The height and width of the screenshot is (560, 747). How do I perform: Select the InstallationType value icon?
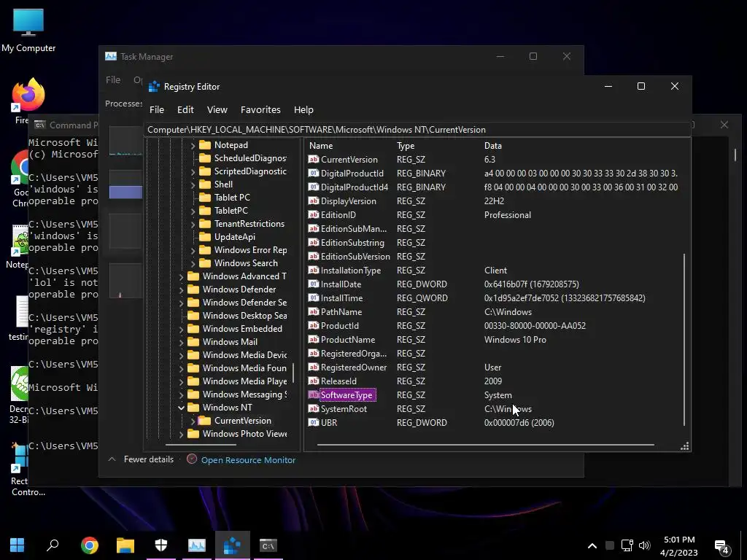(x=314, y=270)
